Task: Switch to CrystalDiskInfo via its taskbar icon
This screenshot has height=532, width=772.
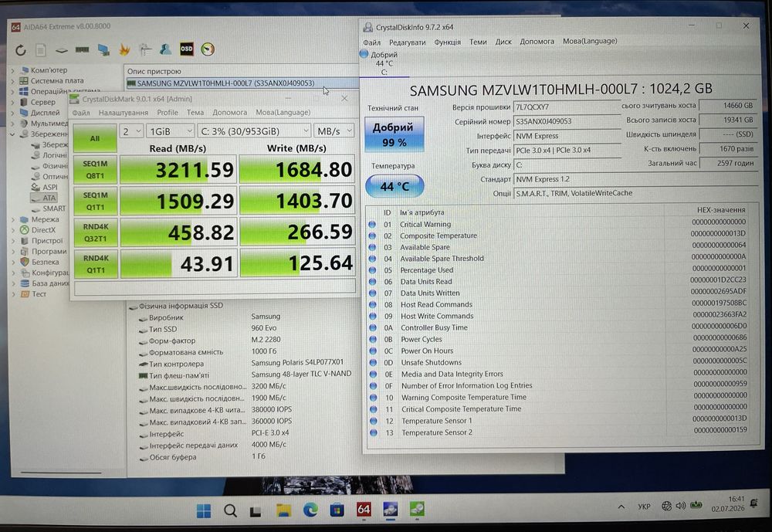Action: [x=391, y=509]
